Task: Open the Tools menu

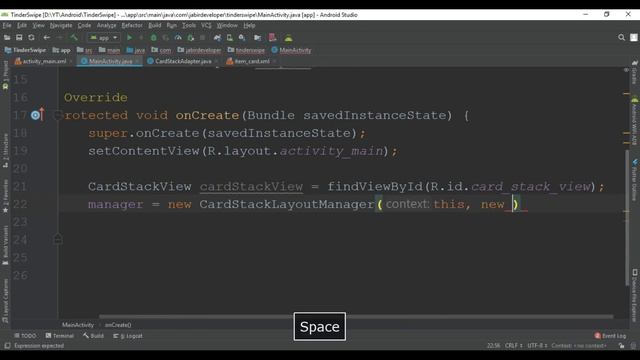Action: [189, 25]
